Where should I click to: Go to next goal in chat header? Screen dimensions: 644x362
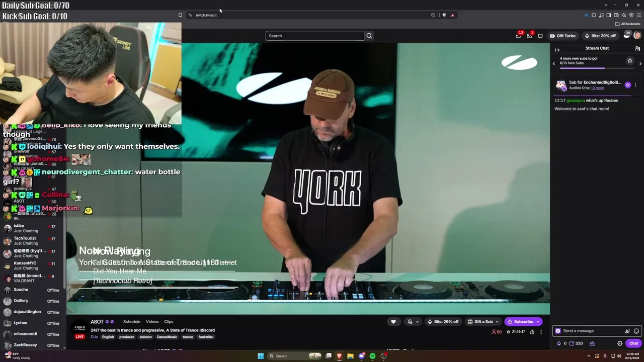640,63
